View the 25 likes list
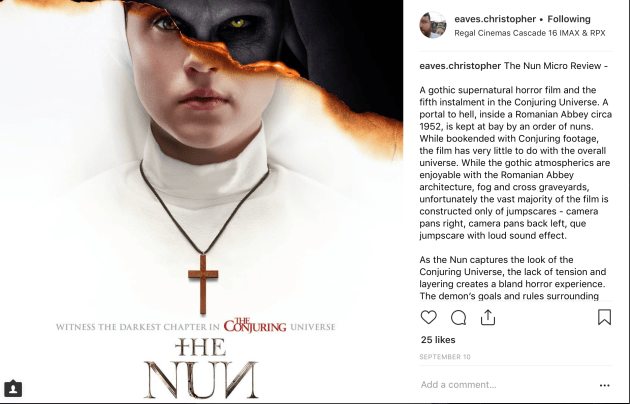This screenshot has width=630, height=404. pos(438,340)
